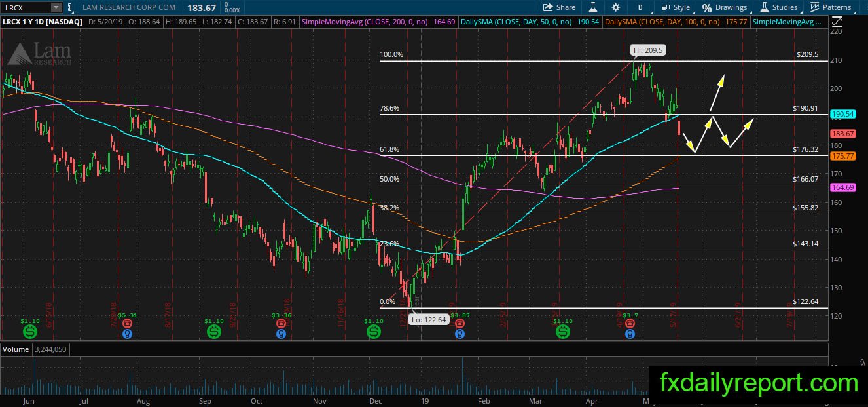Click the Lo: 122.64 price bubble
The width and height of the screenshot is (868, 407).
click(429, 319)
